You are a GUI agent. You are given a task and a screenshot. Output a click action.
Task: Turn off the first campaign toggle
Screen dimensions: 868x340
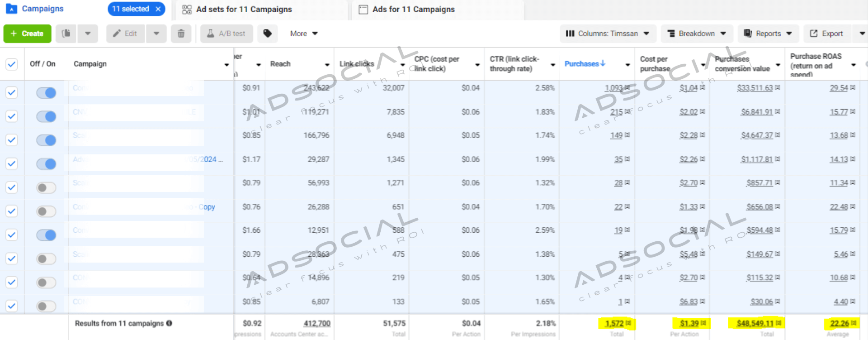(46, 93)
